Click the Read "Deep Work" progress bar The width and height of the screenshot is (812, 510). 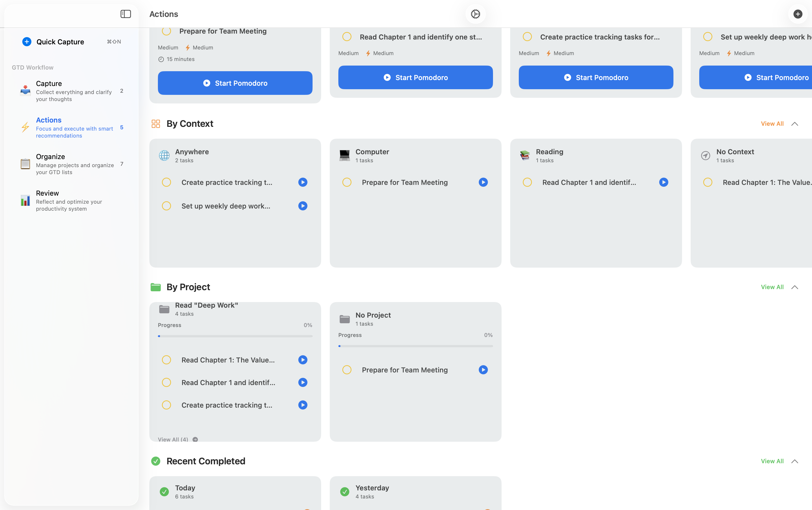point(235,336)
